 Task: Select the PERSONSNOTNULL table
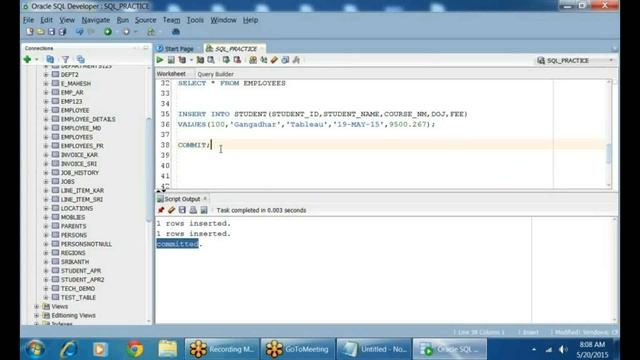pos(86,244)
